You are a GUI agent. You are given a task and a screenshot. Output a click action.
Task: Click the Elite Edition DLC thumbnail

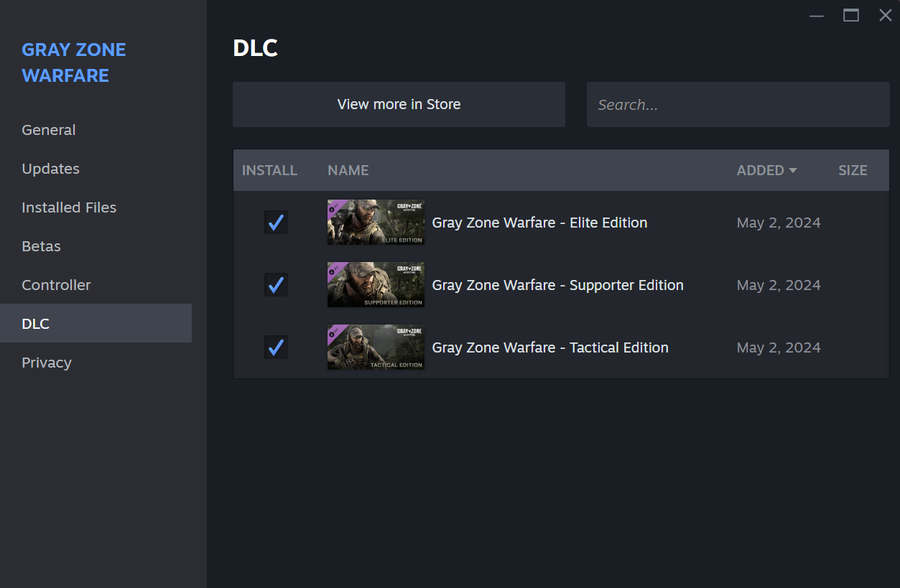[376, 223]
